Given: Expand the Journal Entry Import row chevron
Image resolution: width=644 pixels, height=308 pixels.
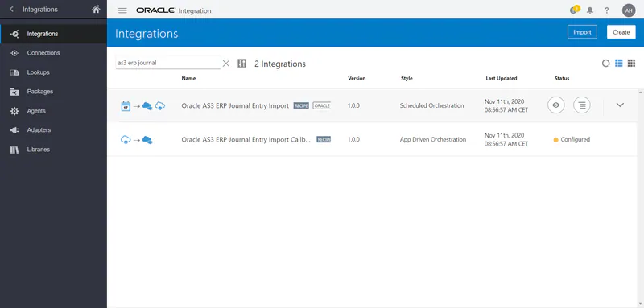Looking at the screenshot, I should pyautogui.click(x=620, y=105).
